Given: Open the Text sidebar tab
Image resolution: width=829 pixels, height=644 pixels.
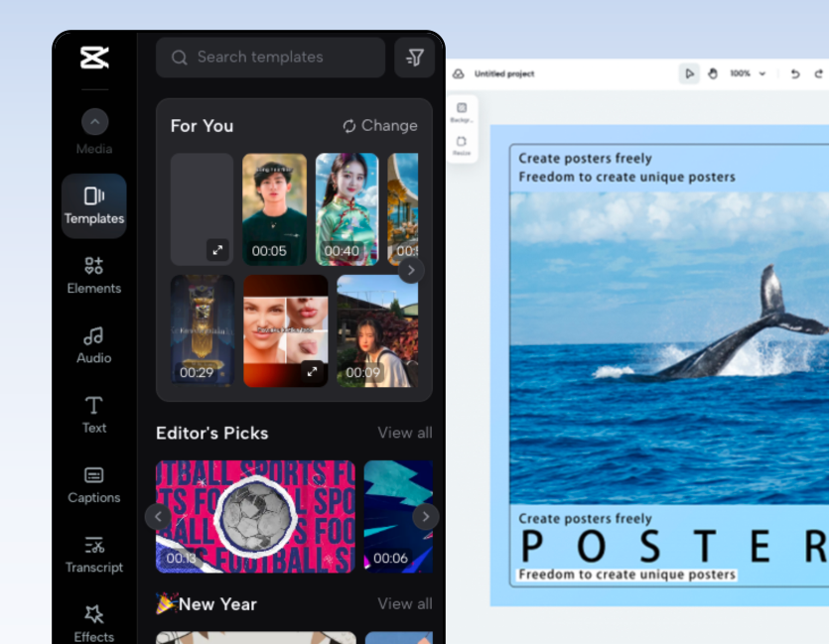Looking at the screenshot, I should tap(94, 415).
